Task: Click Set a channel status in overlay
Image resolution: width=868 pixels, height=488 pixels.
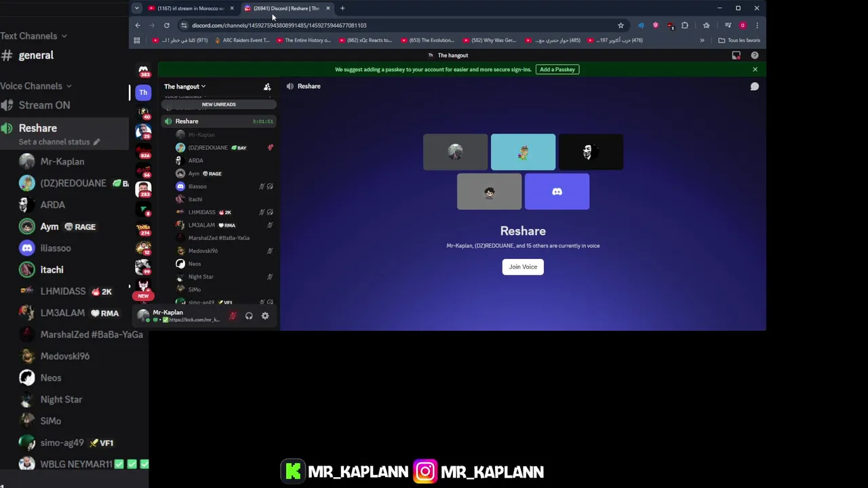Action: coord(60,142)
